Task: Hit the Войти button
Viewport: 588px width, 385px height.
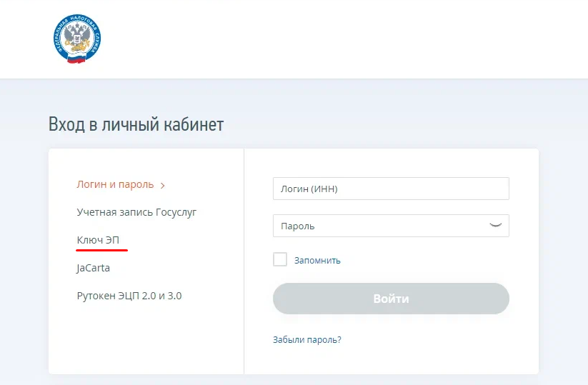Action: [x=391, y=299]
